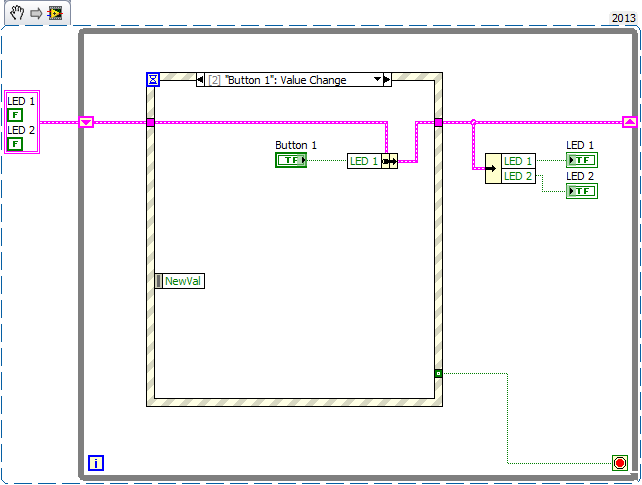Click the LED 2 indicator terminal
The height and width of the screenshot is (485, 642).
(582, 191)
